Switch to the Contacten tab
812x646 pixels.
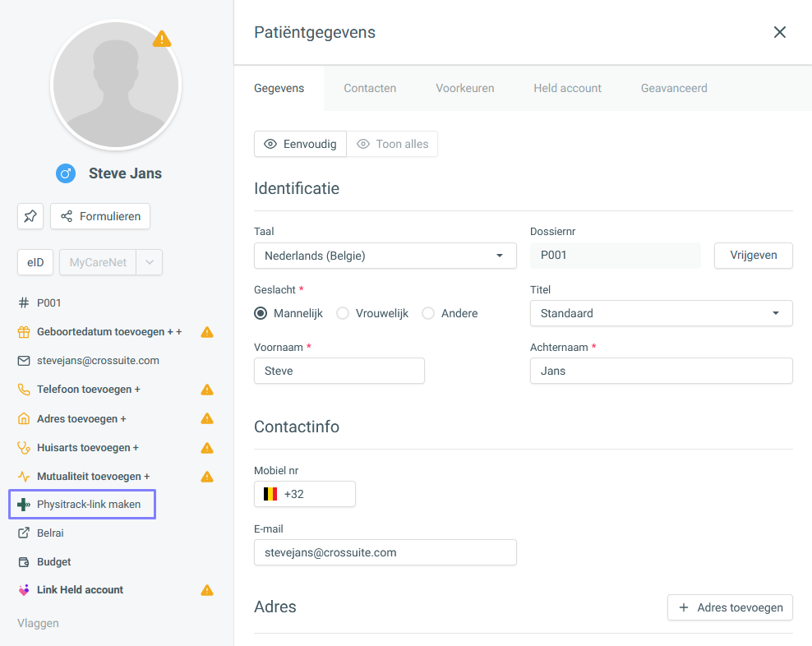[370, 88]
